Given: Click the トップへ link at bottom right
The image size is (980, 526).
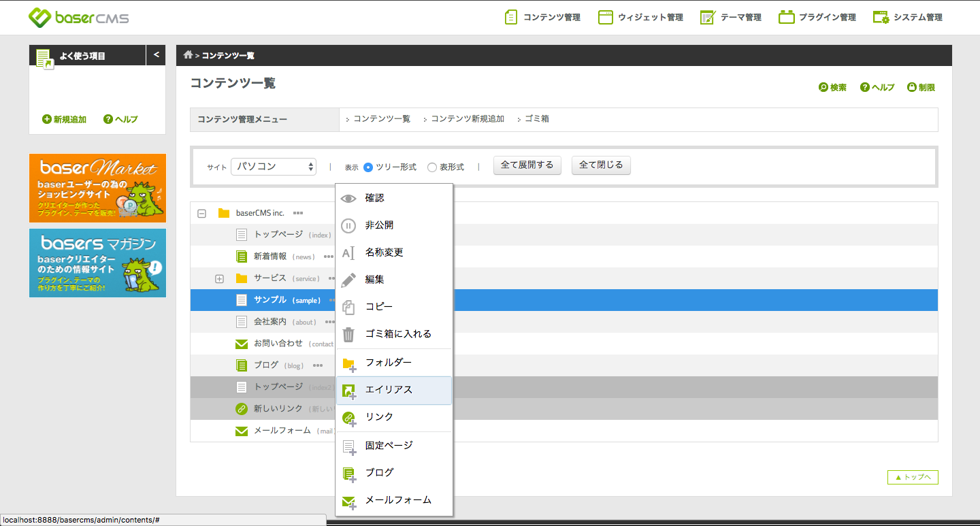Looking at the screenshot, I should click(x=912, y=477).
